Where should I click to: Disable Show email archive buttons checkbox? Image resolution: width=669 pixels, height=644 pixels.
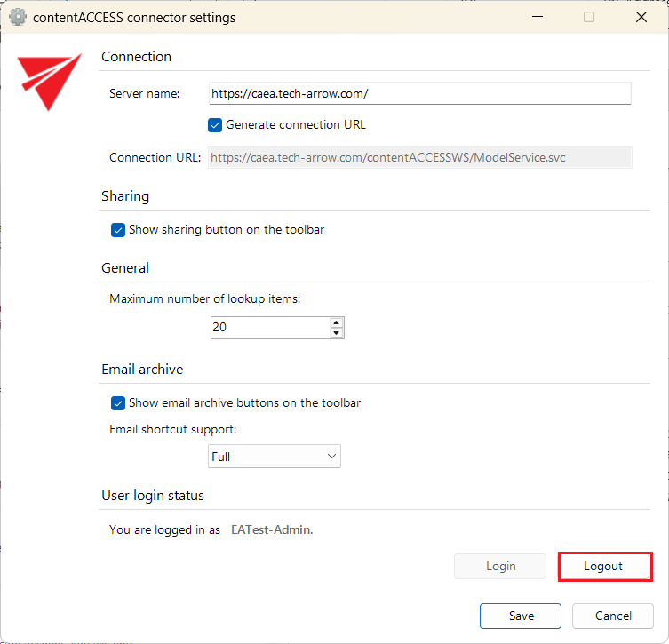[118, 403]
